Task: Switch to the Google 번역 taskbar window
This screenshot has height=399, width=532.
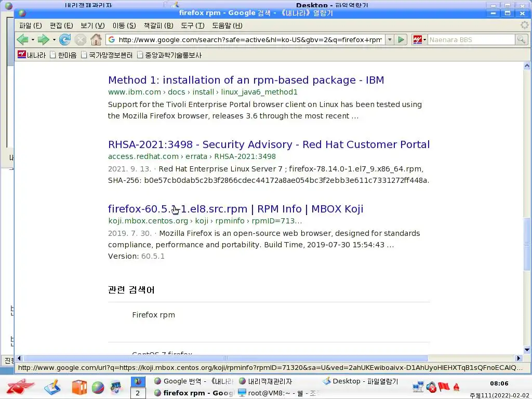Action: click(193, 381)
